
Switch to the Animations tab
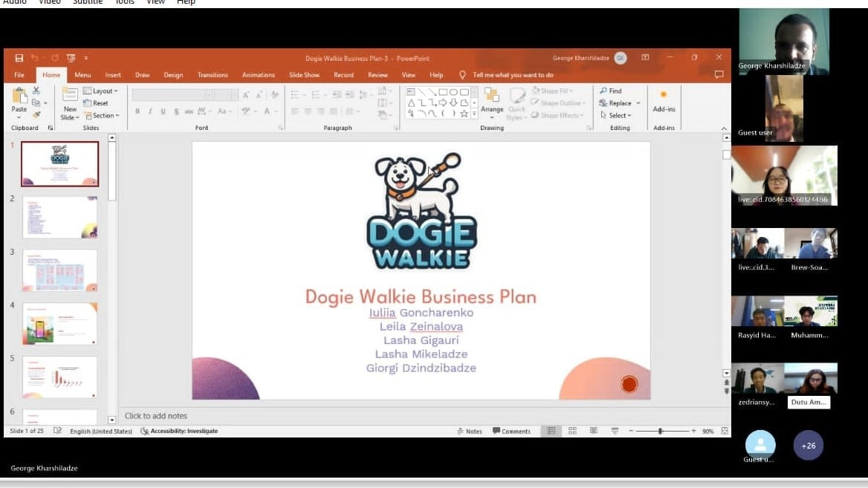(x=258, y=75)
